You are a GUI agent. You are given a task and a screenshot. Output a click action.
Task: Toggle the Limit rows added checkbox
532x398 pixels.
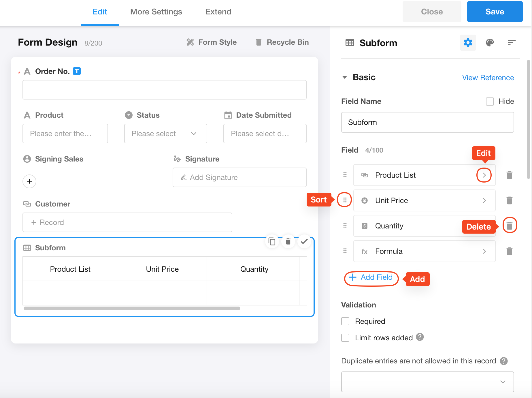[x=345, y=338]
